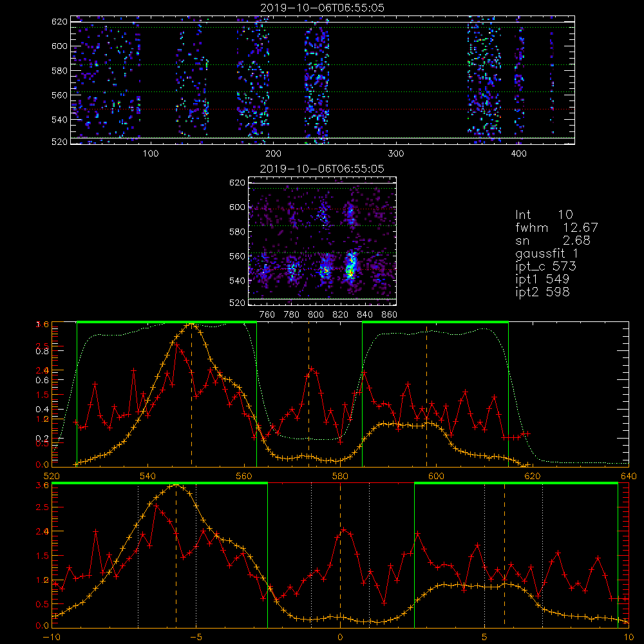Screen dimensions: 644x644
Task: Select the 'ipt_c 573' readout line
Action: click(546, 267)
